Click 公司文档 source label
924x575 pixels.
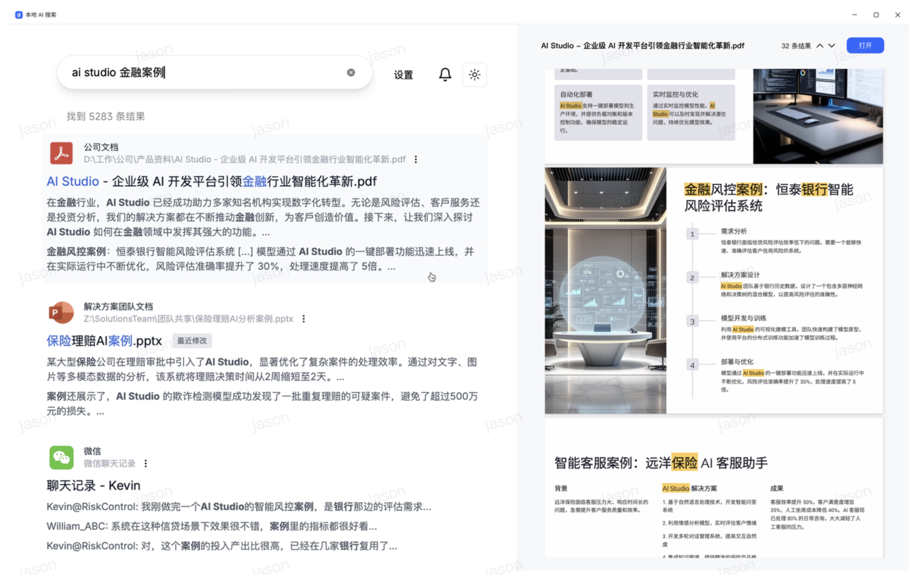coord(101,147)
